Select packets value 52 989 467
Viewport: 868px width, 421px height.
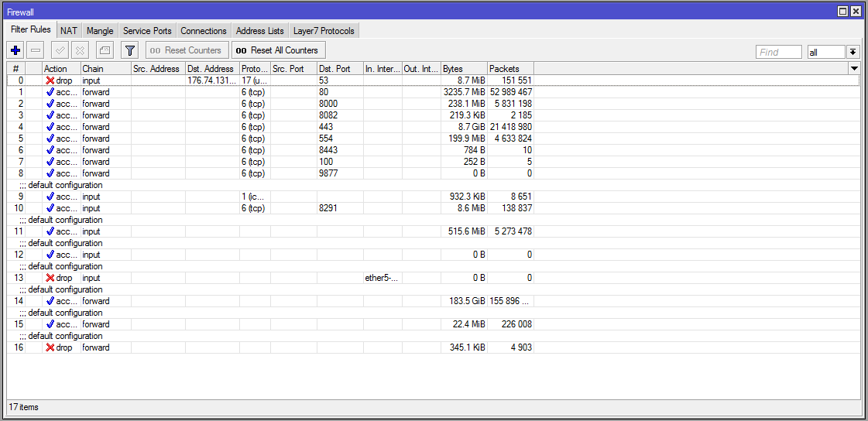510,92
